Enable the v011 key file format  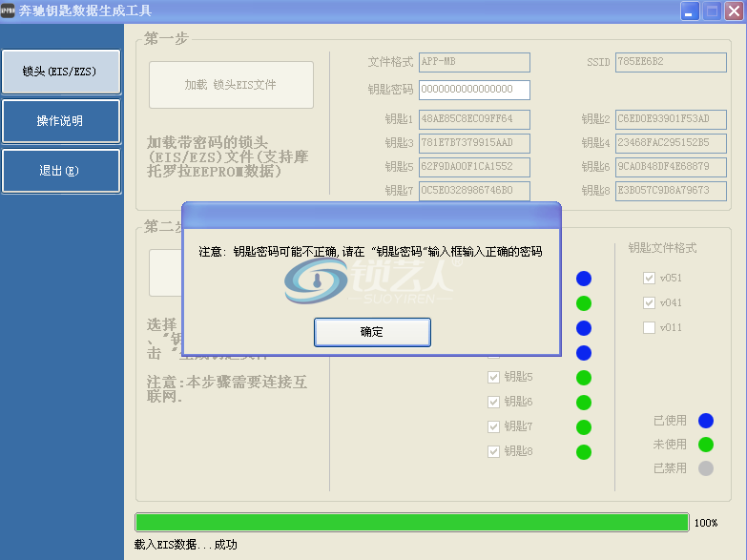click(x=649, y=327)
